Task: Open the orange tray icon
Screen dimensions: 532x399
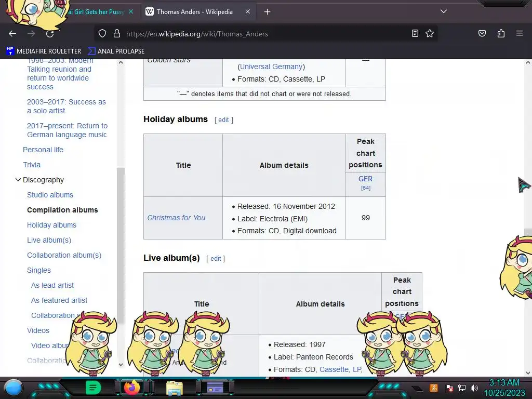Action: tap(434, 388)
